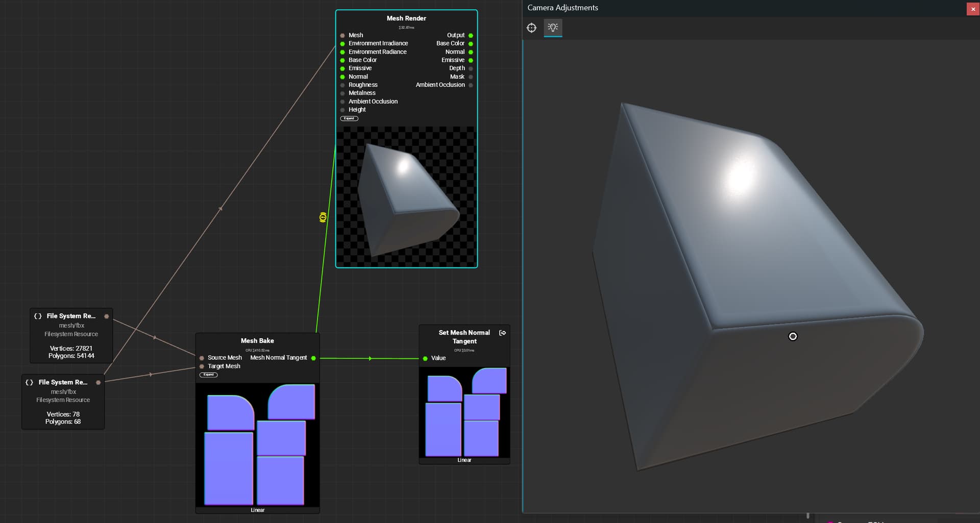Click the light position handle in the viewport
The height and width of the screenshot is (523, 980).
(793, 336)
